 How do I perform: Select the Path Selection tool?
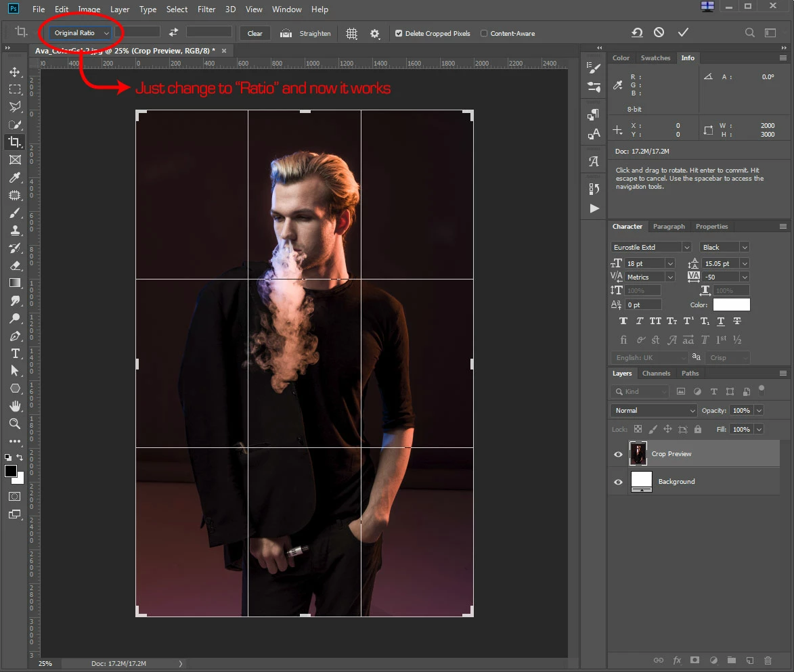click(15, 371)
